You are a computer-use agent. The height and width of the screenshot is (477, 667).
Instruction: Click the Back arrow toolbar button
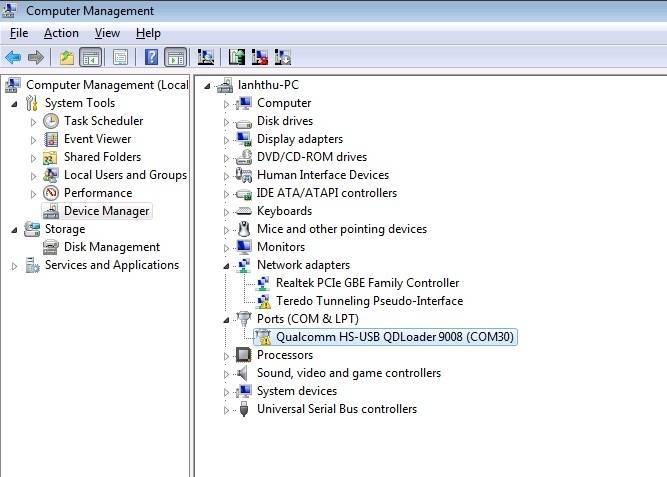click(x=13, y=57)
